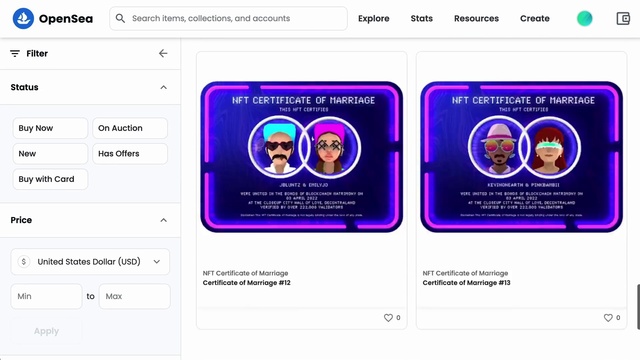Screen dimensions: 640x360
Task: Open the KEVINONEARTH & PINKBAMBII certificate image
Action: point(521,157)
